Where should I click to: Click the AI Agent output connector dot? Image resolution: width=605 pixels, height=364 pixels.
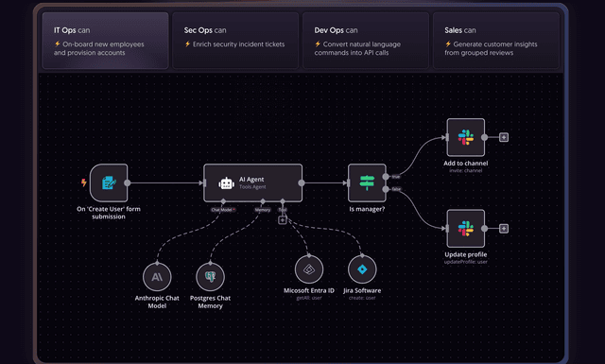pos(302,182)
